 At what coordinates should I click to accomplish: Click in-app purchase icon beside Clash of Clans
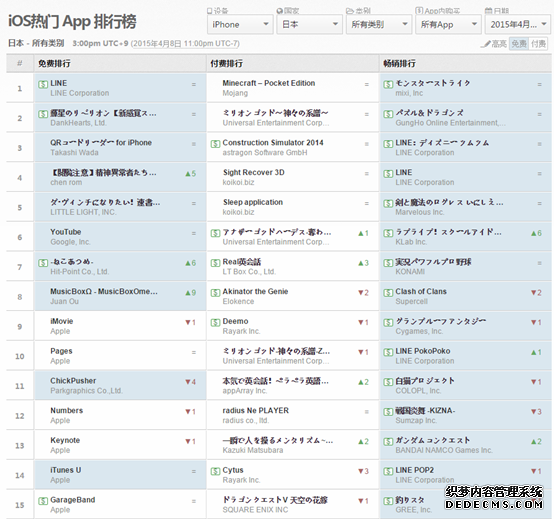388,293
